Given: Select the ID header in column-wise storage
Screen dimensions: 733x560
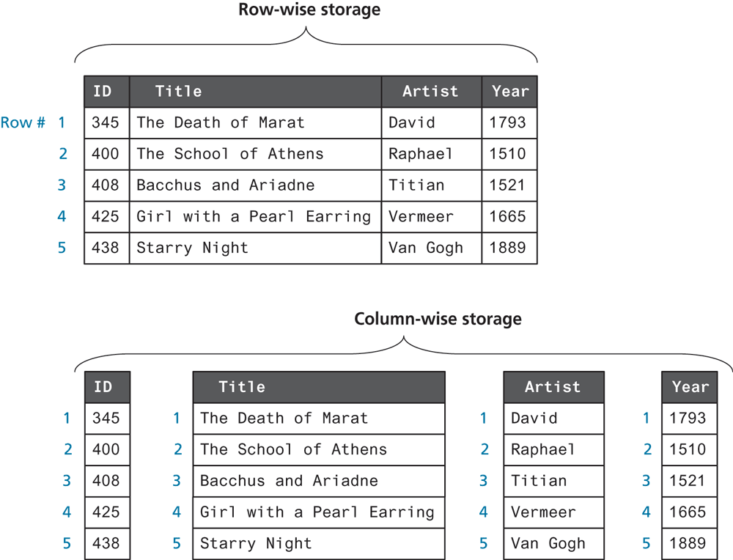Looking at the screenshot, I should click(106, 387).
